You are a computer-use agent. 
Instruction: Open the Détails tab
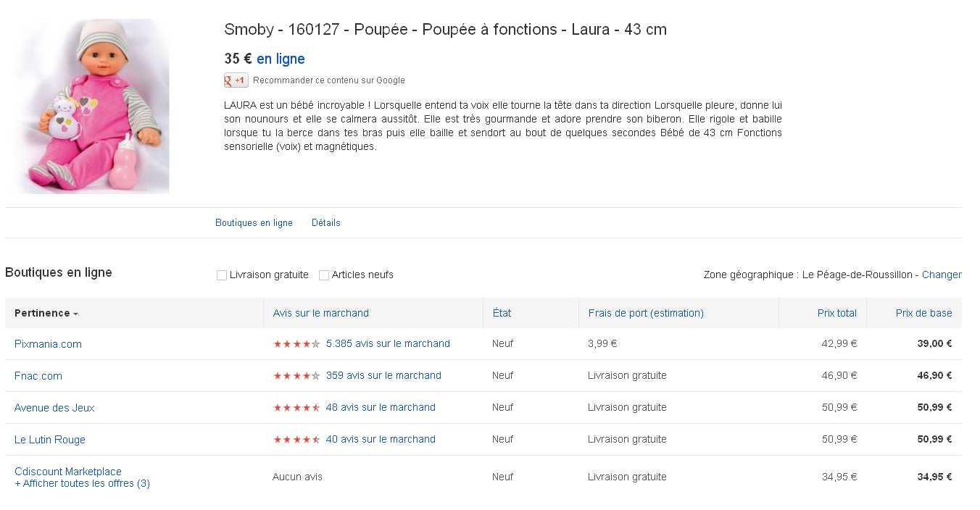click(325, 223)
